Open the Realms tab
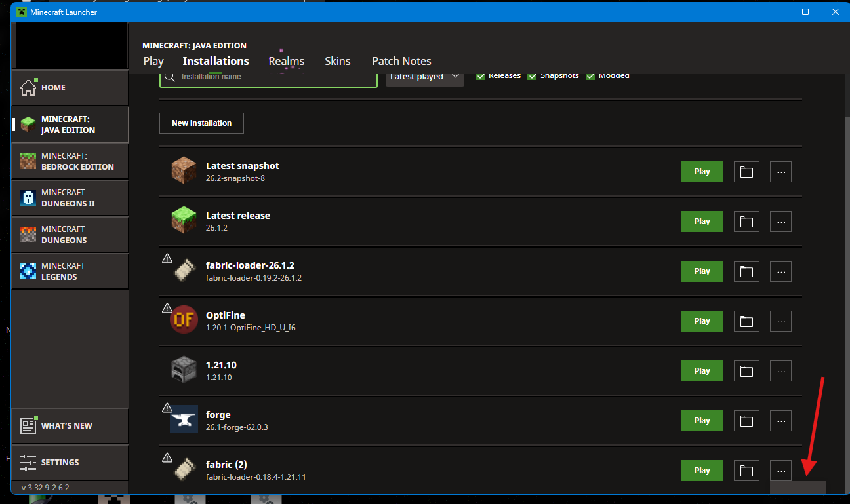Screen dimensions: 850x504 [x=287, y=61]
